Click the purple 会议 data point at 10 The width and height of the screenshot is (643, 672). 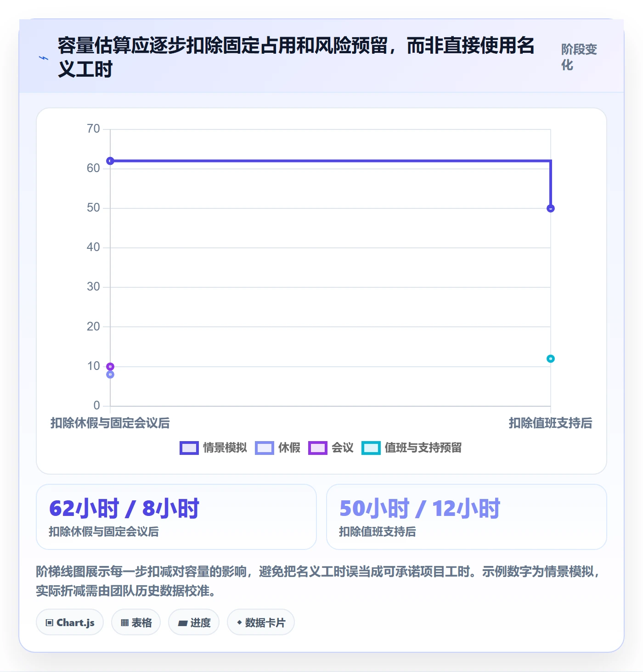coord(110,366)
